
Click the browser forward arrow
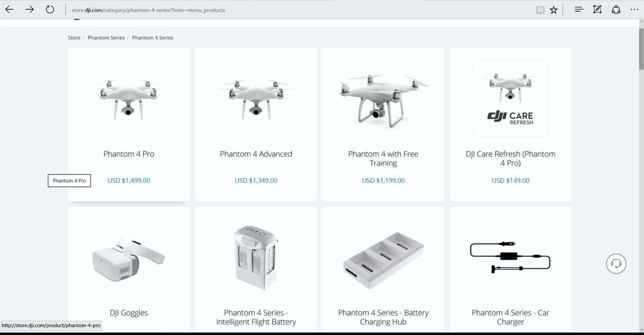[30, 10]
